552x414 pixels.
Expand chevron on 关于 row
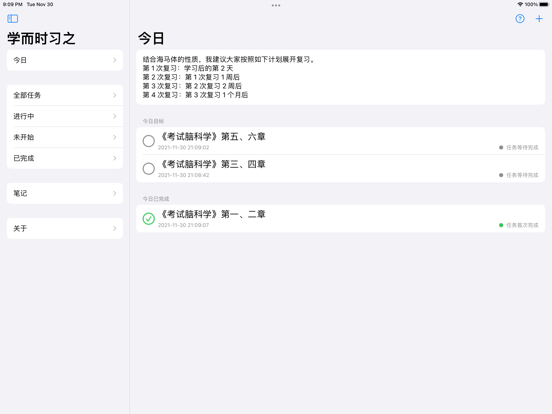click(115, 228)
